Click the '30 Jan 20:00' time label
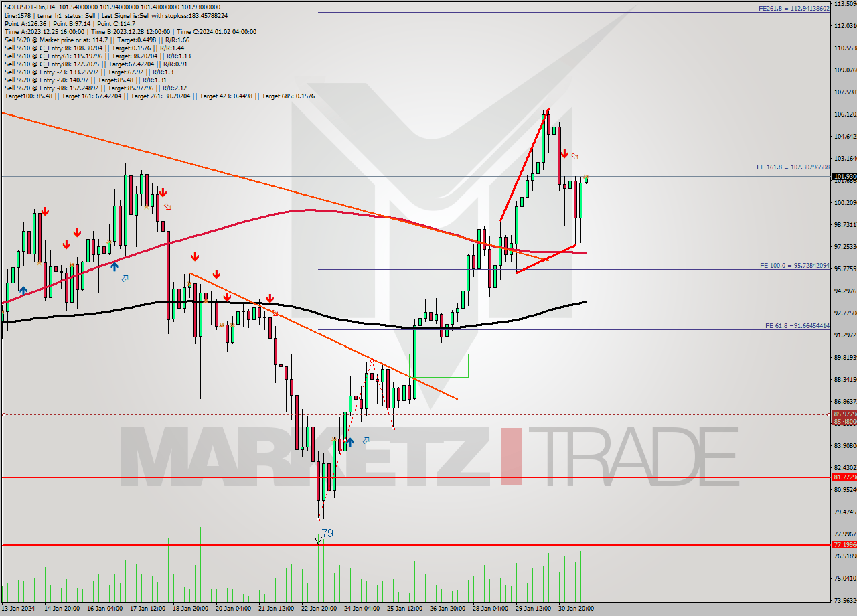The image size is (857, 616). tap(576, 609)
